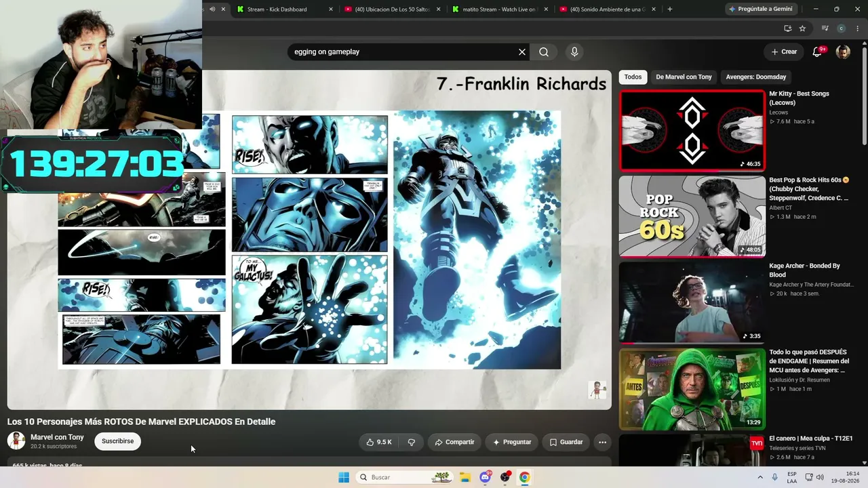
Task: Select the Todos filter chip
Action: [633, 77]
